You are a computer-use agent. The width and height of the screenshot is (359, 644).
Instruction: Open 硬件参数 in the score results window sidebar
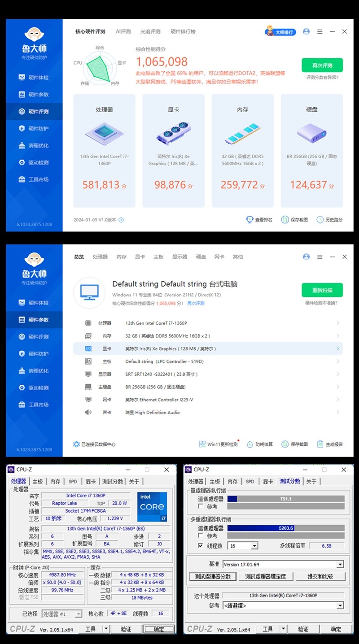[x=34, y=95]
